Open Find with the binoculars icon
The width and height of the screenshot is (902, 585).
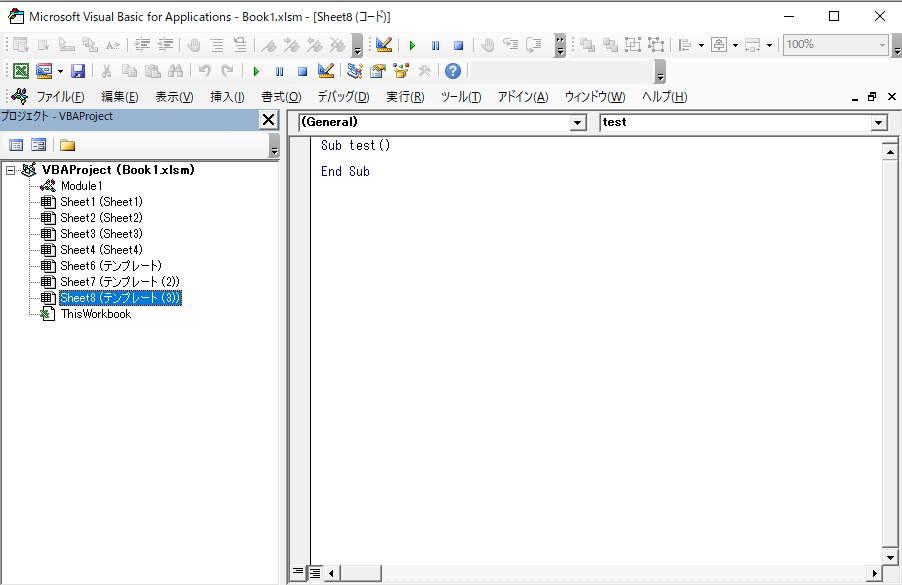click(175, 71)
